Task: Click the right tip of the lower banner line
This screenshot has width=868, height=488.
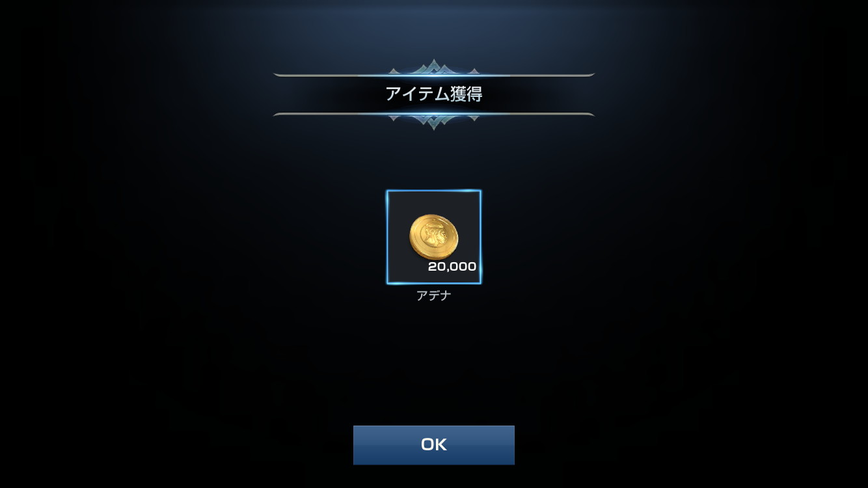Action: tap(591, 114)
